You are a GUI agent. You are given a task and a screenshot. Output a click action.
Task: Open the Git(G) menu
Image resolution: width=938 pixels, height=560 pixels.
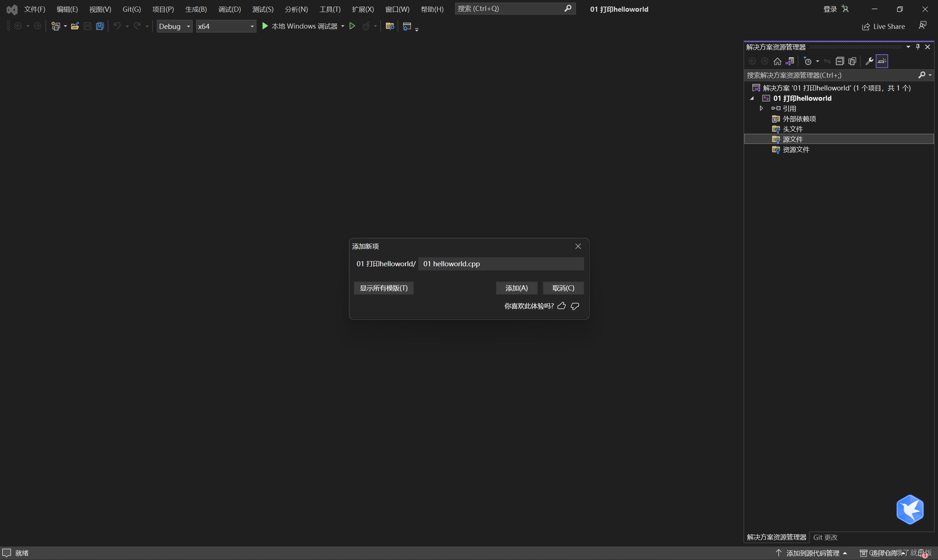click(x=132, y=9)
